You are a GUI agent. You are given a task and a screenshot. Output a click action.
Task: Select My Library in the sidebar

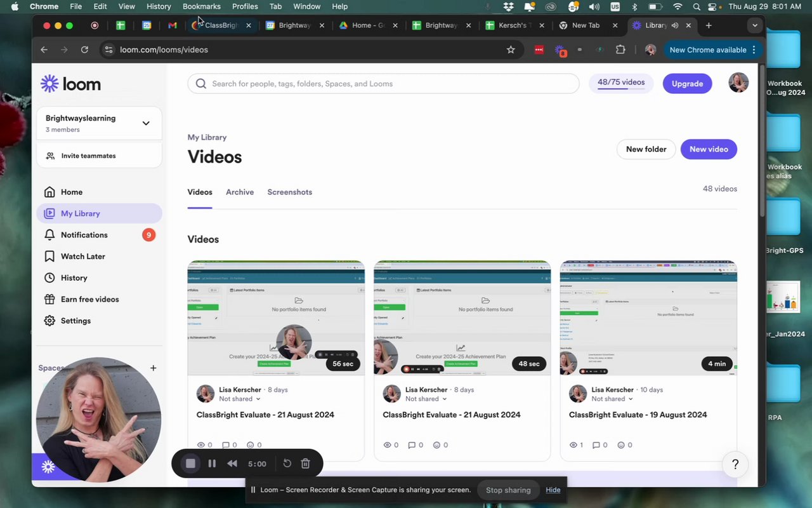coord(99,213)
